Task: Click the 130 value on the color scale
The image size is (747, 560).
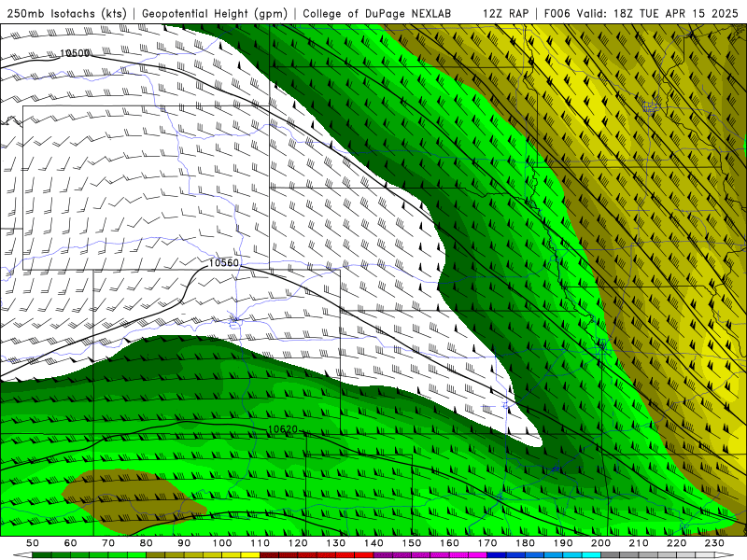Action: click(x=336, y=543)
